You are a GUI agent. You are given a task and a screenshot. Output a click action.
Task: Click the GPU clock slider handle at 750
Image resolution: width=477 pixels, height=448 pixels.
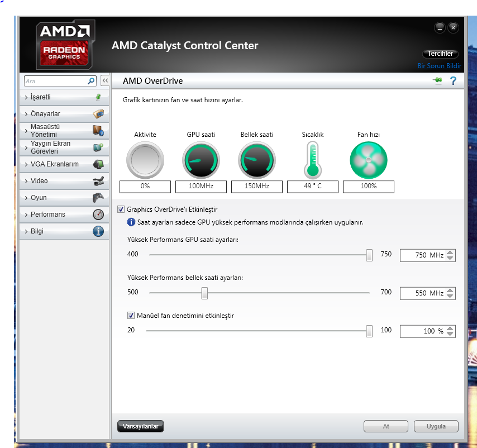coord(369,255)
